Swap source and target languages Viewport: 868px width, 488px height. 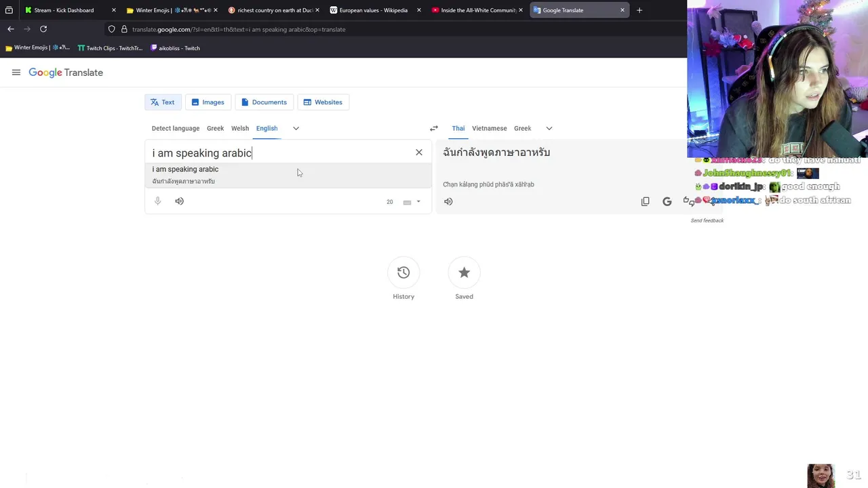coord(434,128)
